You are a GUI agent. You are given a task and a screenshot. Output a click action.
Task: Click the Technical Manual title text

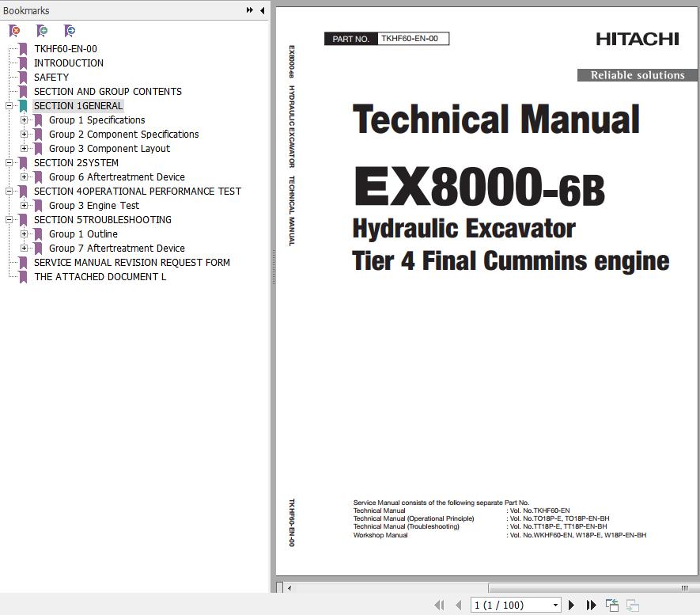[496, 120]
